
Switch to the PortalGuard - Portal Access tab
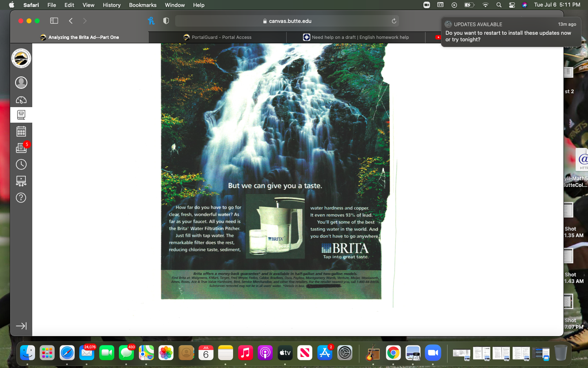click(217, 37)
